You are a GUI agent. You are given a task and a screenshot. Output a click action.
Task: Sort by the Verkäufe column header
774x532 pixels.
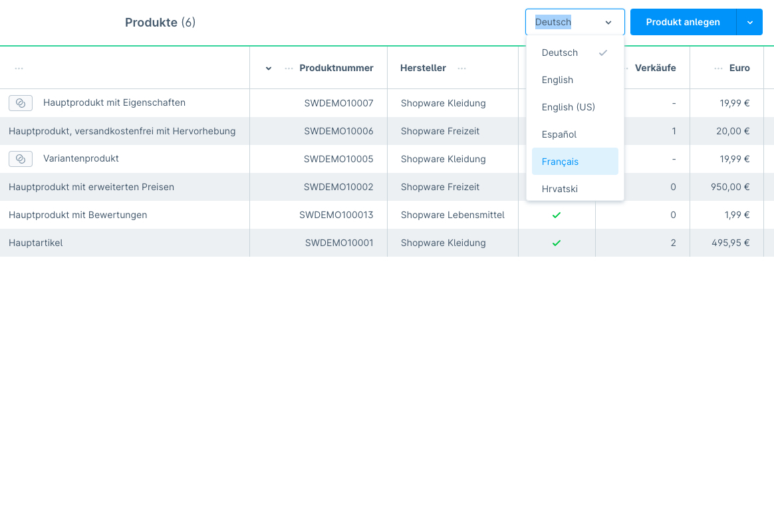(x=655, y=68)
